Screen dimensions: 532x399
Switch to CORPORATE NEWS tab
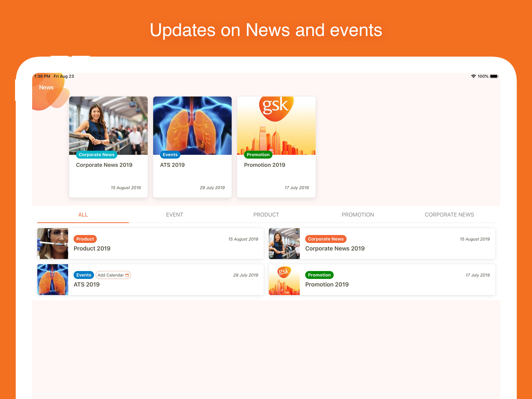pyautogui.click(x=449, y=215)
